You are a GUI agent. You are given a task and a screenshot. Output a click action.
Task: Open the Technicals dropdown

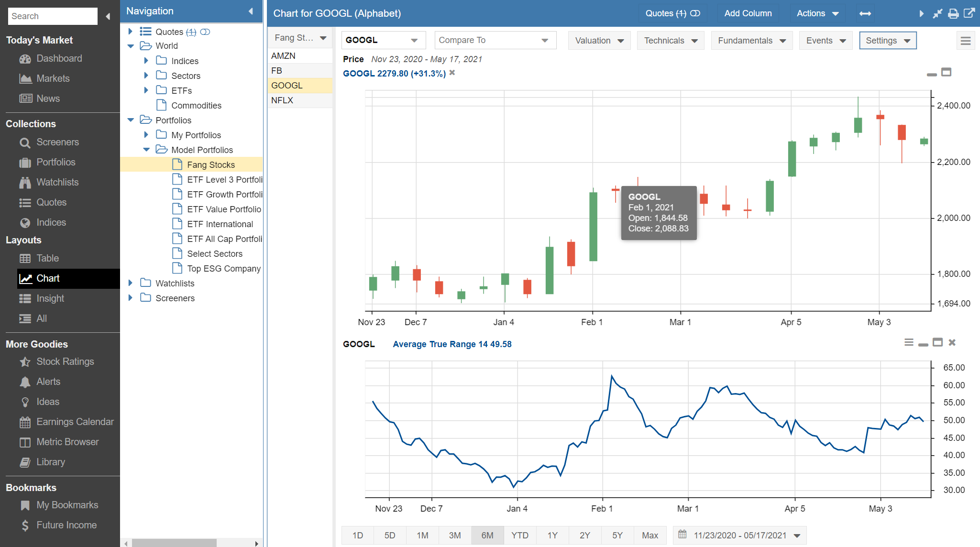pos(670,41)
